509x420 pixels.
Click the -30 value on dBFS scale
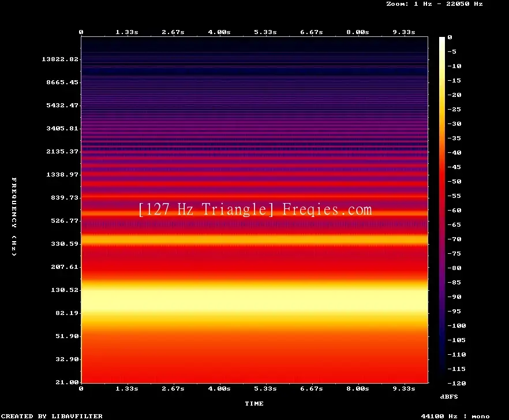[x=454, y=123]
